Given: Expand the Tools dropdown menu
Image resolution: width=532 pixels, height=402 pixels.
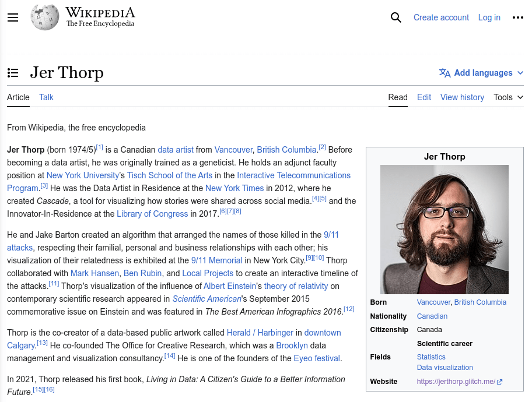Looking at the screenshot, I should click(x=508, y=97).
